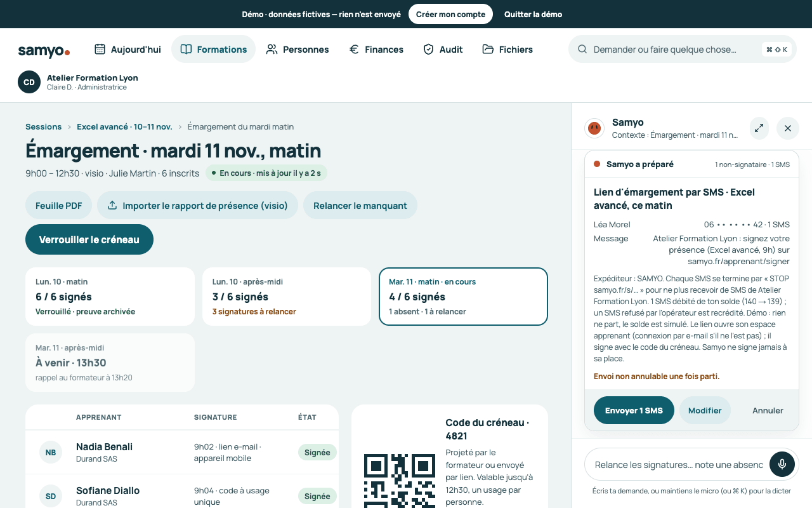Image resolution: width=812 pixels, height=508 pixels.
Task: Select the 'Mar. 11 · matin · en cours' card
Action: pos(463,297)
